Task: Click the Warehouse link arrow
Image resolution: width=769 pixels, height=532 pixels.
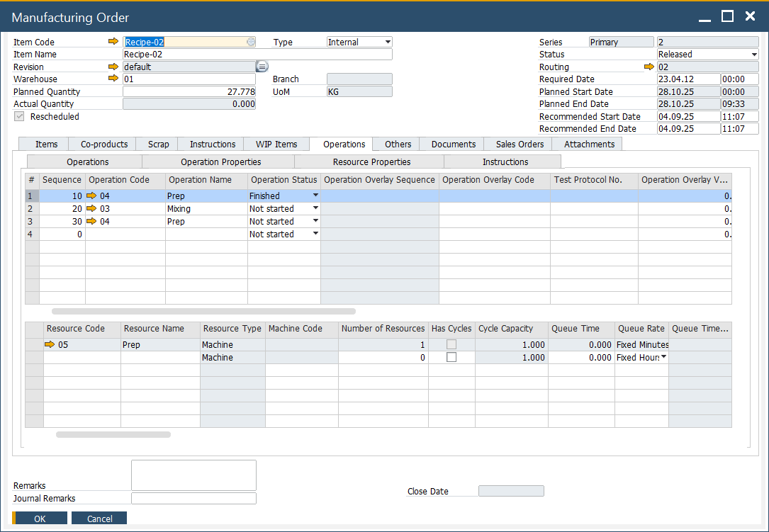Action: point(113,79)
